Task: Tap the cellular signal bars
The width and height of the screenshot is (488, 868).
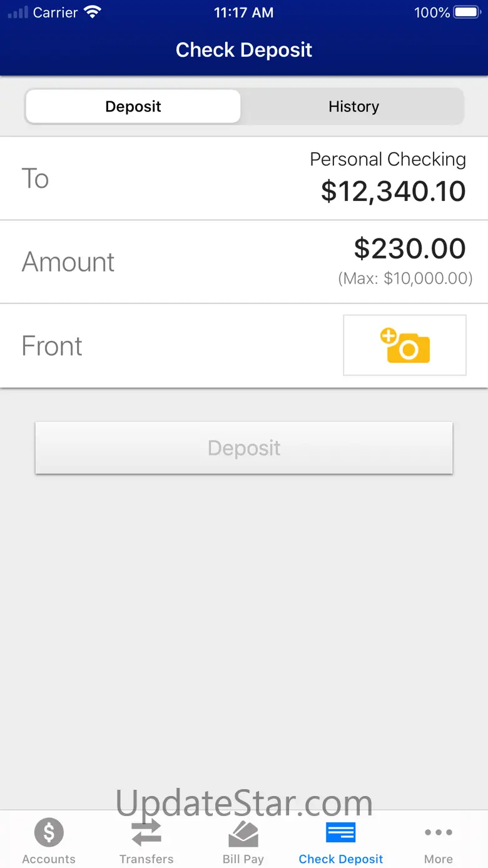Action: tap(18, 13)
